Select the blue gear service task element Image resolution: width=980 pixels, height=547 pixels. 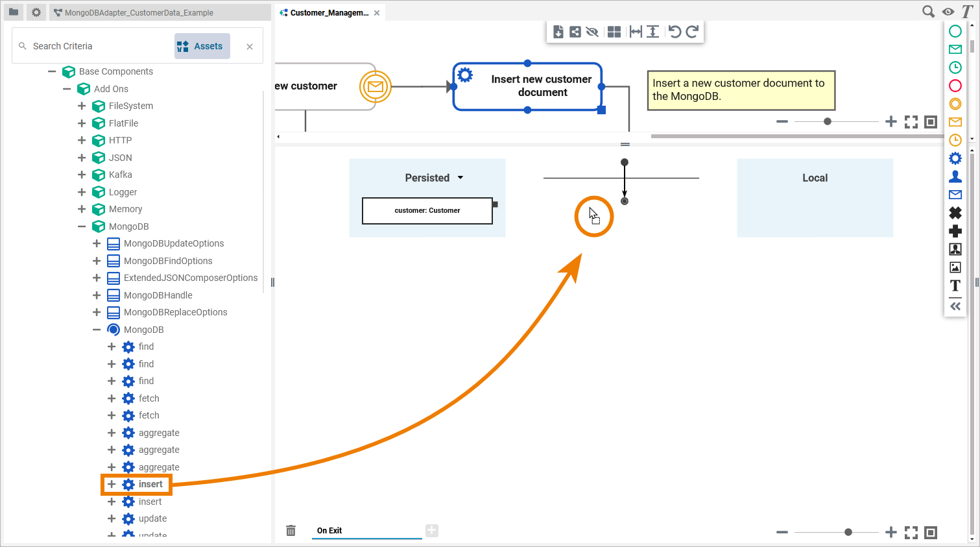click(x=955, y=158)
